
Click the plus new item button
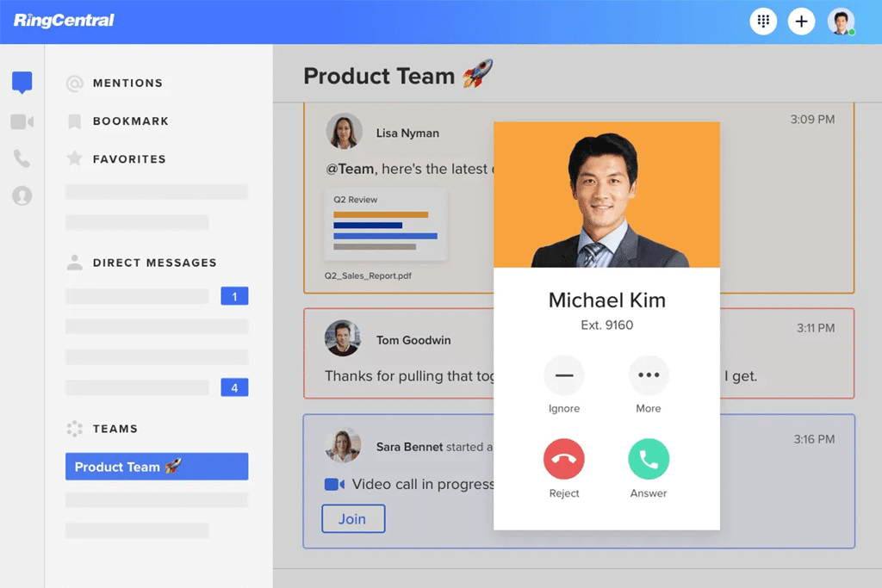pyautogui.click(x=801, y=22)
